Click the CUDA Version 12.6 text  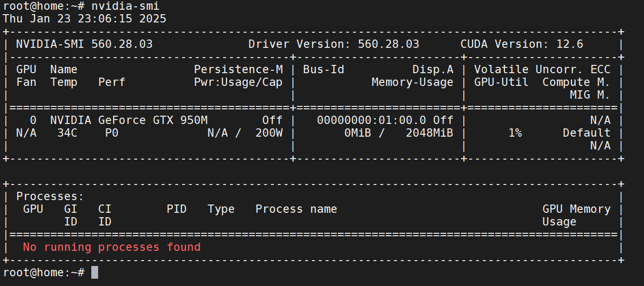pos(521,44)
